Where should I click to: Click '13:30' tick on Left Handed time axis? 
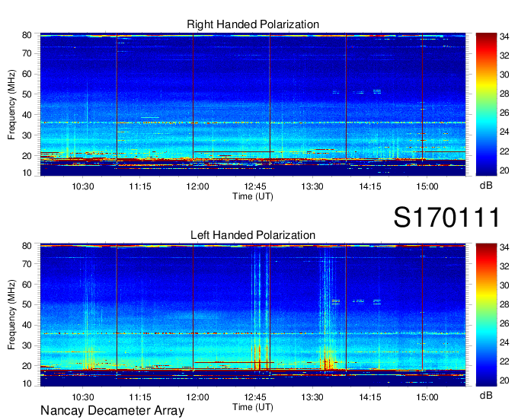312,397
